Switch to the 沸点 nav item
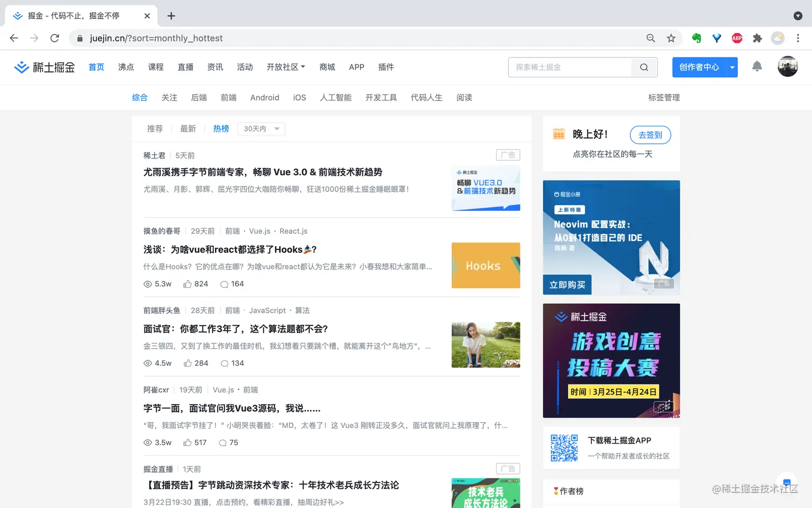 point(126,67)
